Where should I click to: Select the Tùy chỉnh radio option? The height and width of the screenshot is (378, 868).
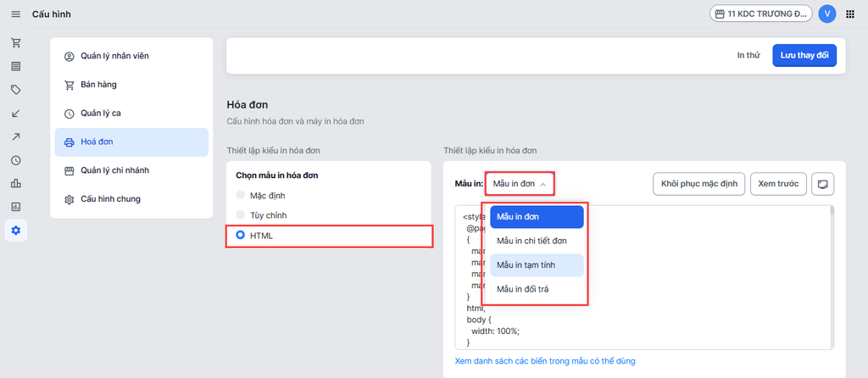pos(241,214)
